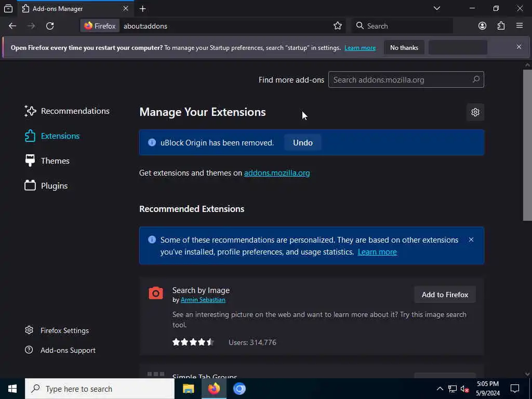
Task: Go back with the back arrow
Action: [12, 26]
